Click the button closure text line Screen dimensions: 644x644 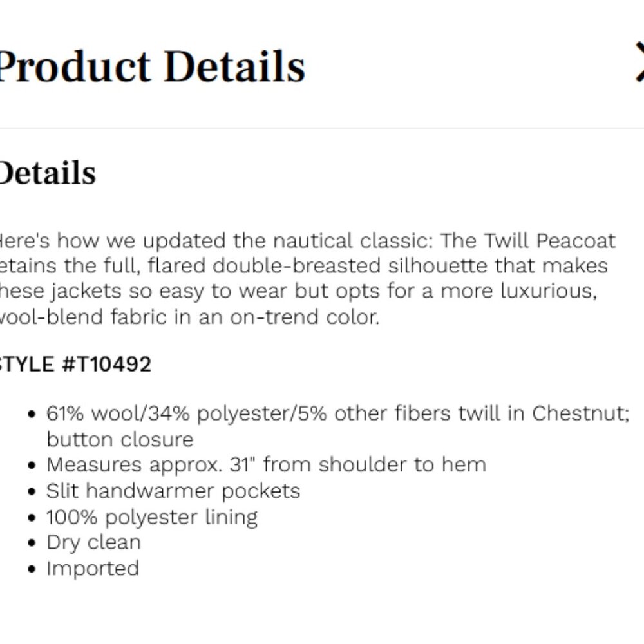pos(120,439)
